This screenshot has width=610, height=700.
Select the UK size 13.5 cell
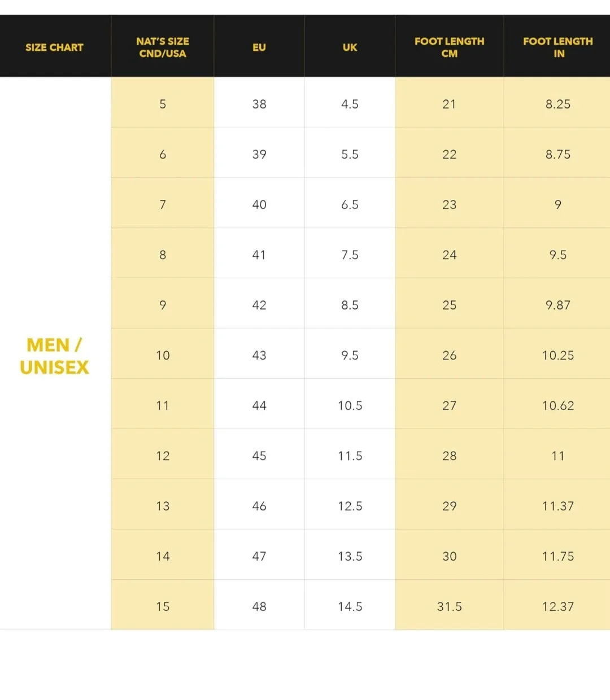coord(350,556)
